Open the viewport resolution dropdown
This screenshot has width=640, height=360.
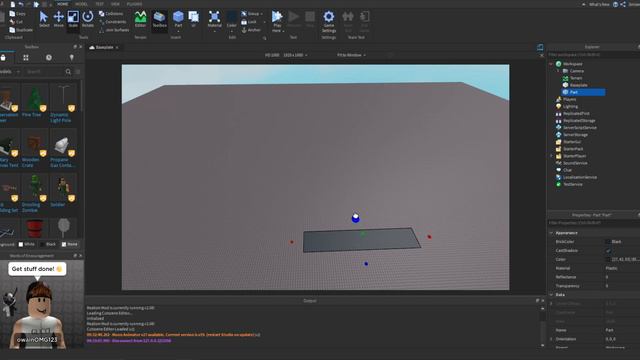pyautogui.click(x=296, y=55)
